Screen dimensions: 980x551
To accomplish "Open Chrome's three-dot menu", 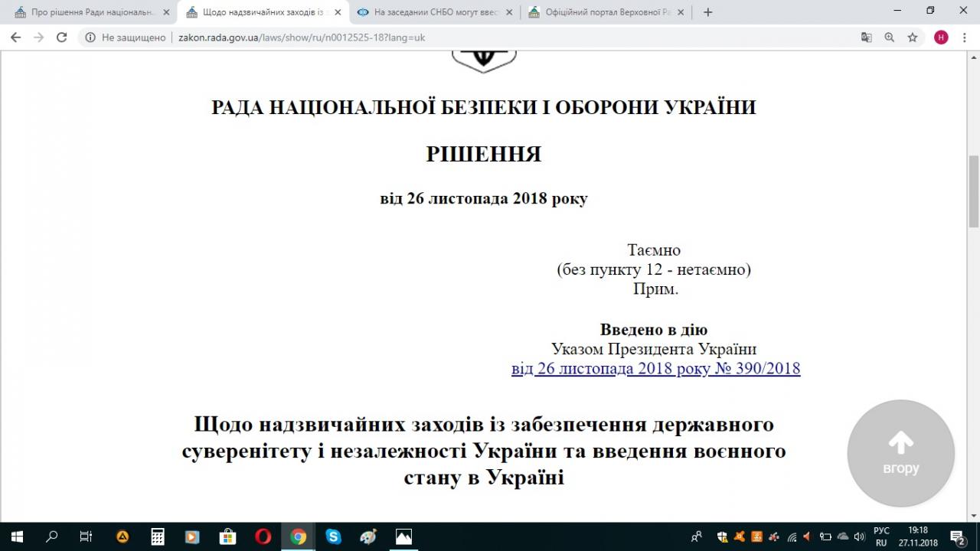I will pyautogui.click(x=964, y=37).
